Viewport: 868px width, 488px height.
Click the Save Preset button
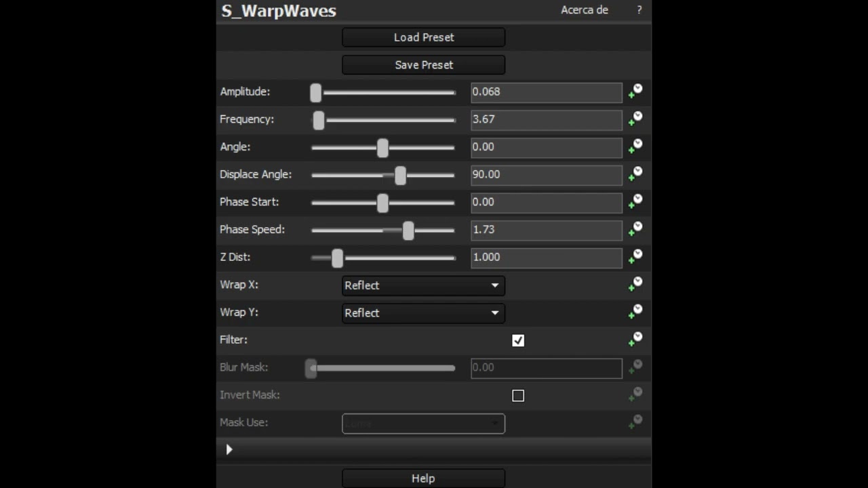pos(423,65)
